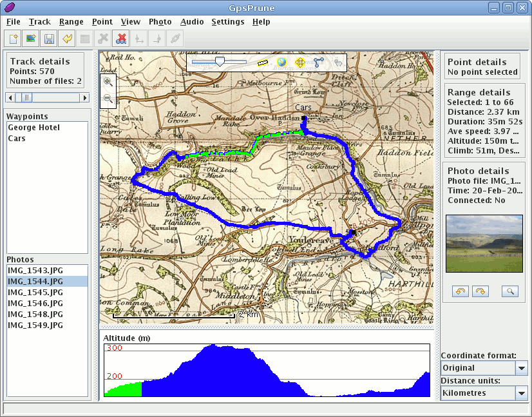Screen dimensions: 532x417
Task: Toggle map background with globe icon
Action: click(281, 63)
